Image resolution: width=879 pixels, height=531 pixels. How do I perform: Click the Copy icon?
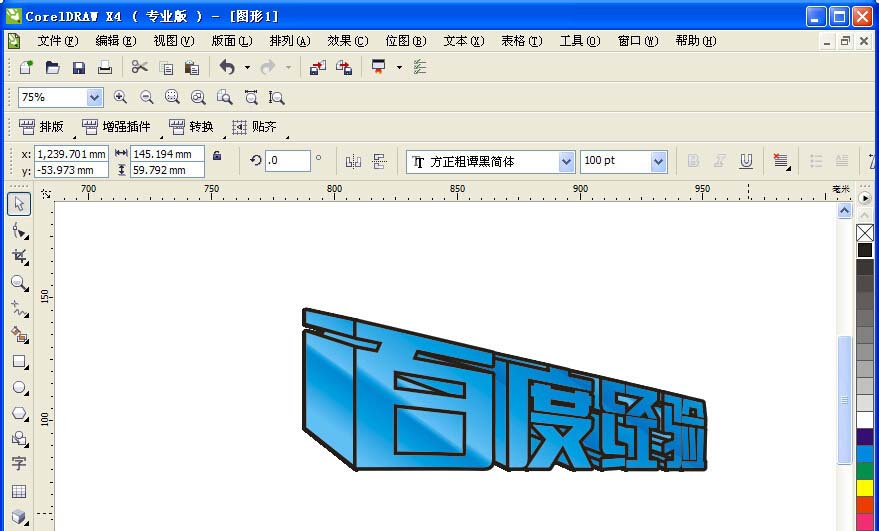166,68
